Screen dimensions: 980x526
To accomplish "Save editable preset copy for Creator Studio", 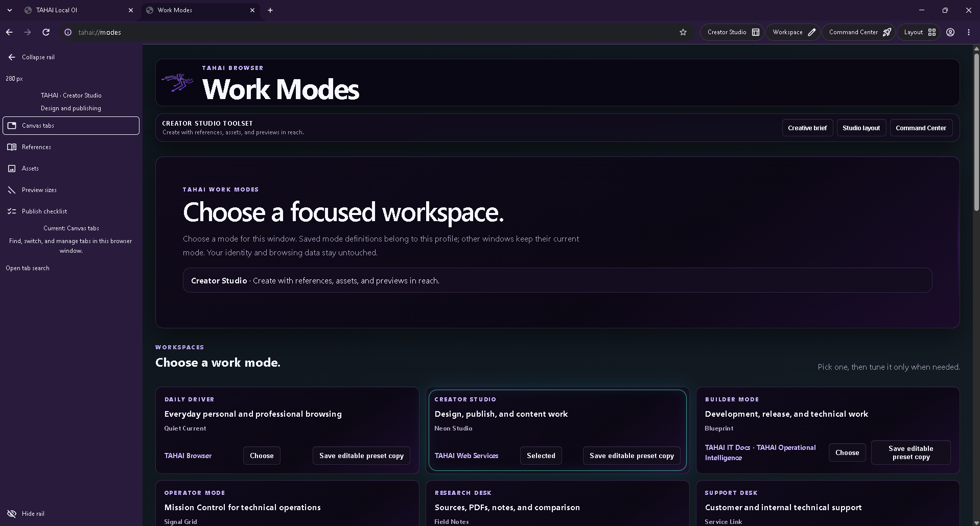I will (632, 456).
